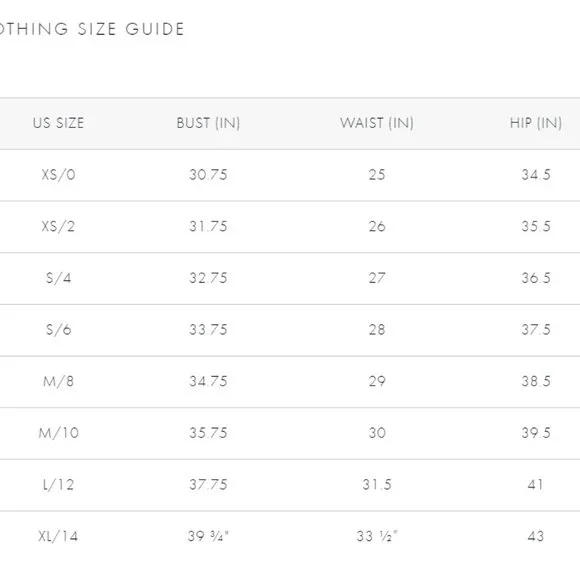
Task: Click the XS/0 size cell
Action: click(58, 174)
